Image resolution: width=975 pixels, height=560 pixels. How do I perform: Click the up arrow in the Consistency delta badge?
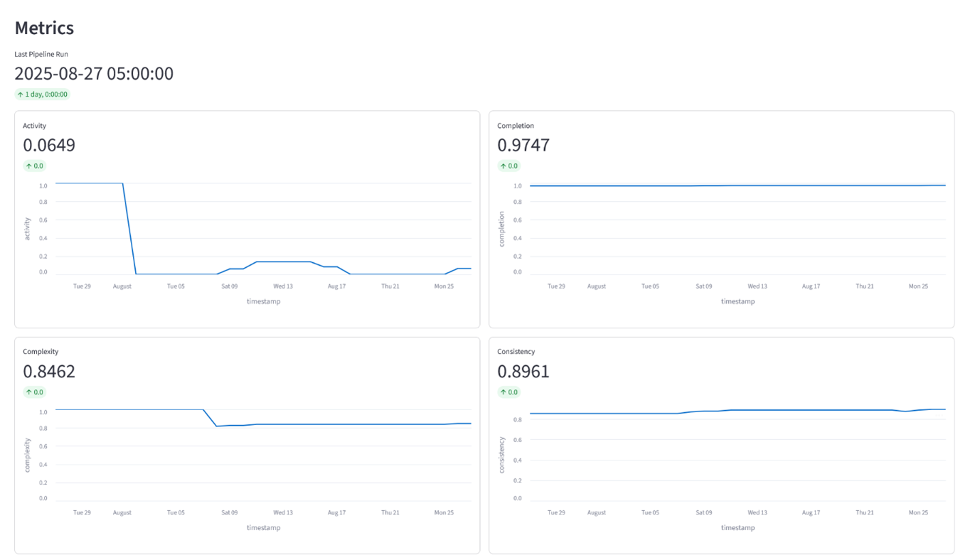tap(503, 392)
